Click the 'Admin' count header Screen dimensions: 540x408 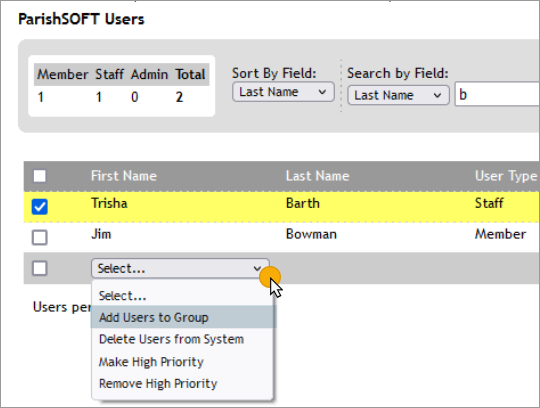tap(149, 74)
